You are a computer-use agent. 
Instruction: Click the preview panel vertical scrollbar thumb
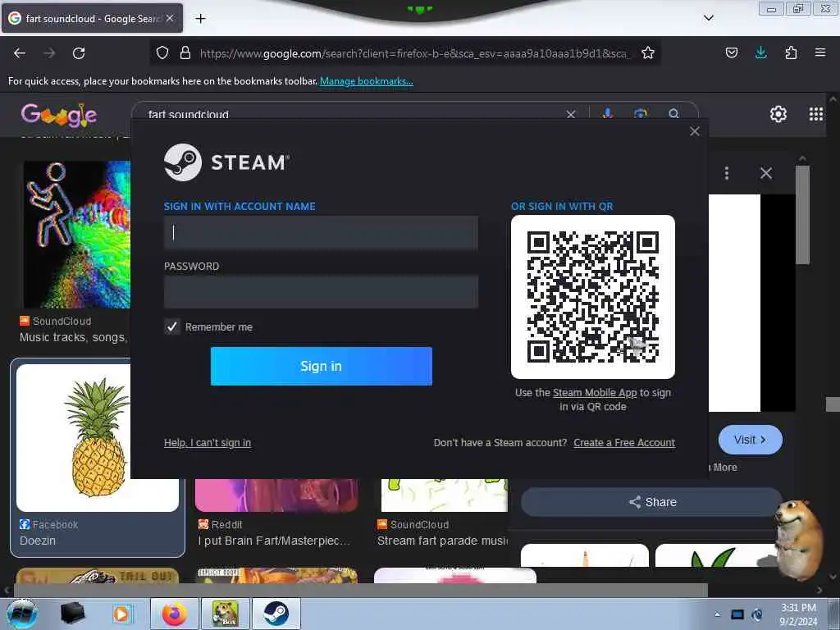click(802, 215)
